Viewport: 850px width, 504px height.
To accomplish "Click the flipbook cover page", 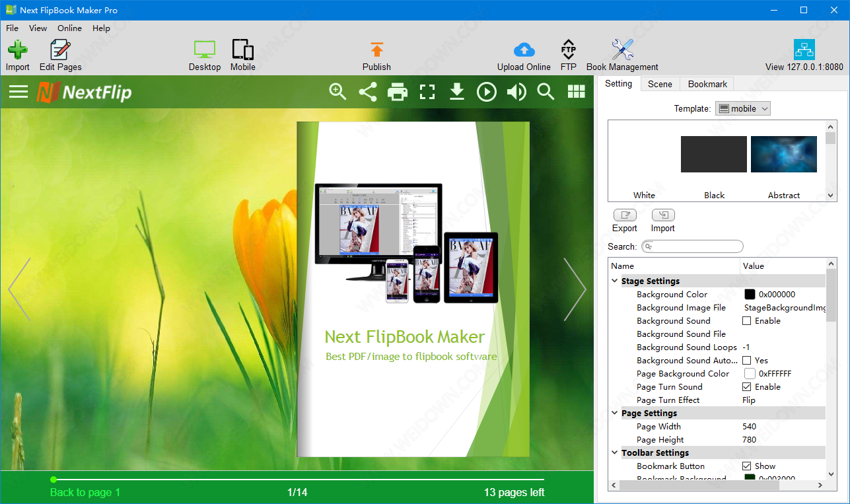I will (413, 289).
